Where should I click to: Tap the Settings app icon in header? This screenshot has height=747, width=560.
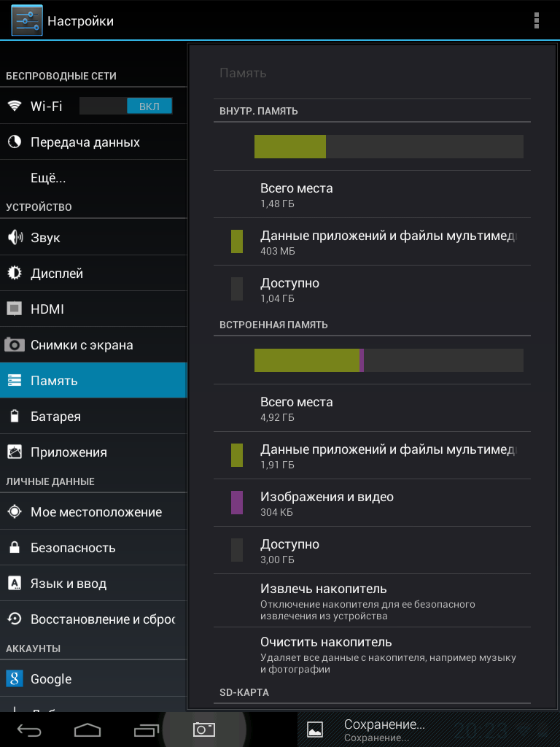point(26,20)
